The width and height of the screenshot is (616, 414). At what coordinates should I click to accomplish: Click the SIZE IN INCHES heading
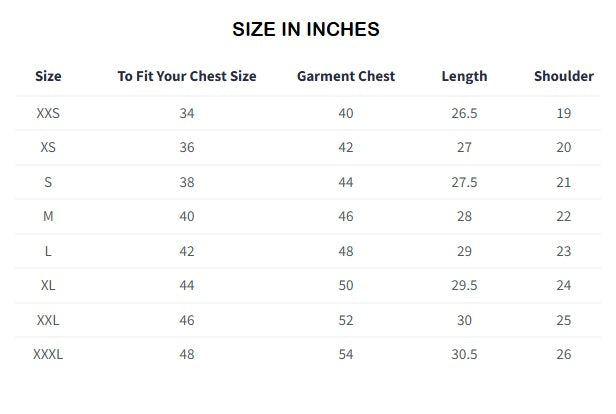[x=306, y=29]
